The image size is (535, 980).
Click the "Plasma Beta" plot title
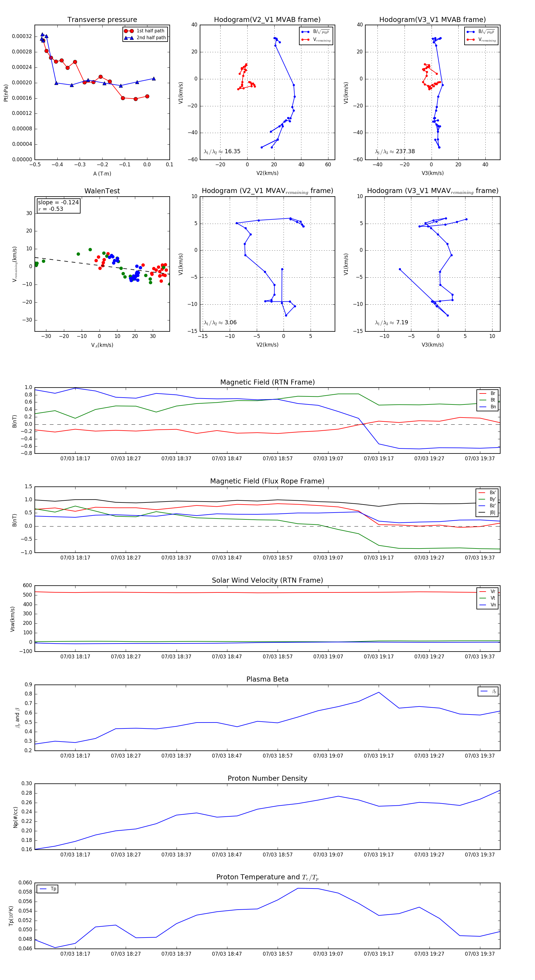(x=267, y=679)
